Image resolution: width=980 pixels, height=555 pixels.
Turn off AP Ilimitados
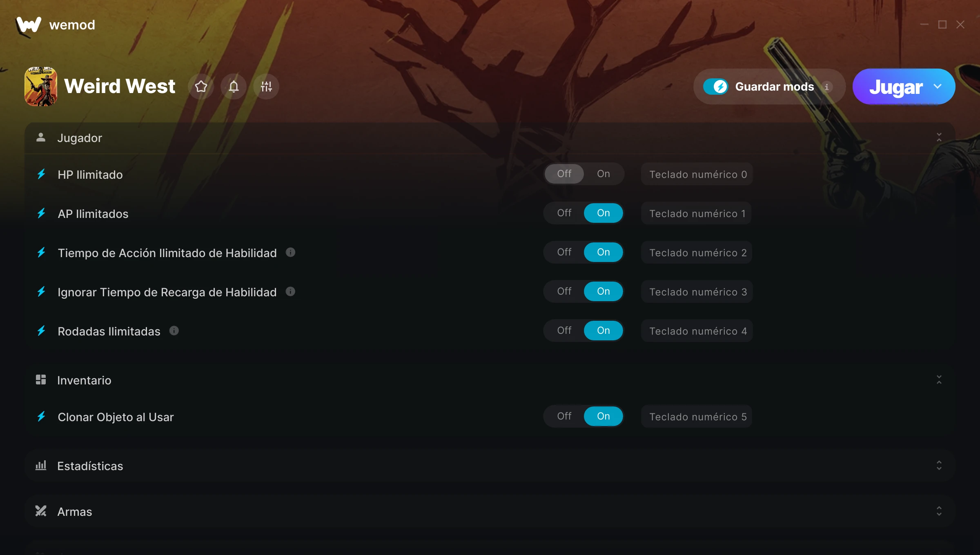click(x=564, y=213)
